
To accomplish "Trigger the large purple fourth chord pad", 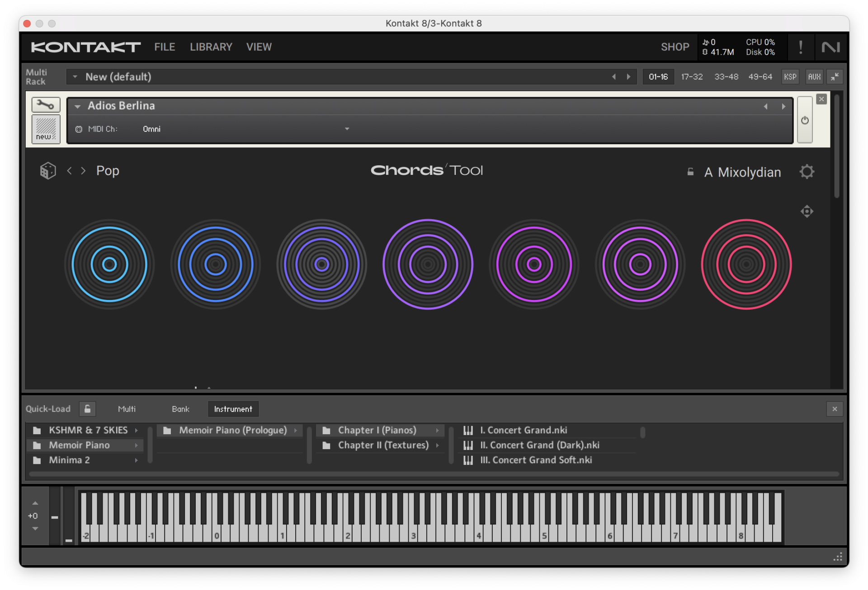I will click(x=428, y=264).
